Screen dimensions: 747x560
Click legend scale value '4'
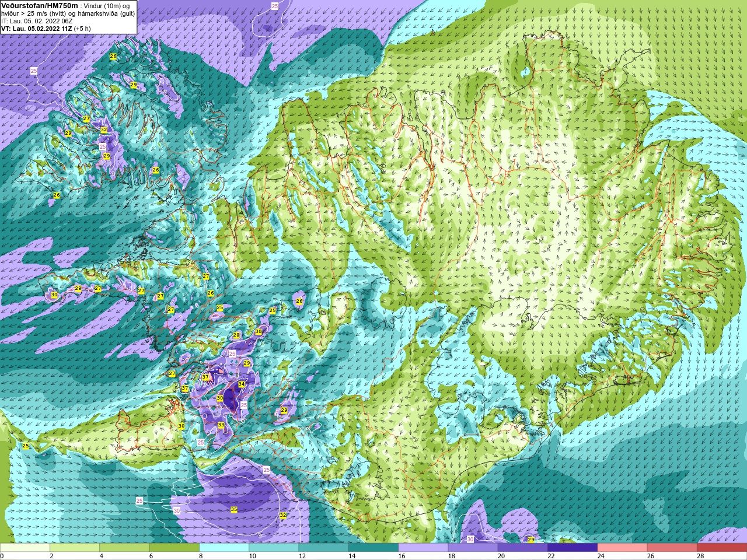tap(101, 556)
